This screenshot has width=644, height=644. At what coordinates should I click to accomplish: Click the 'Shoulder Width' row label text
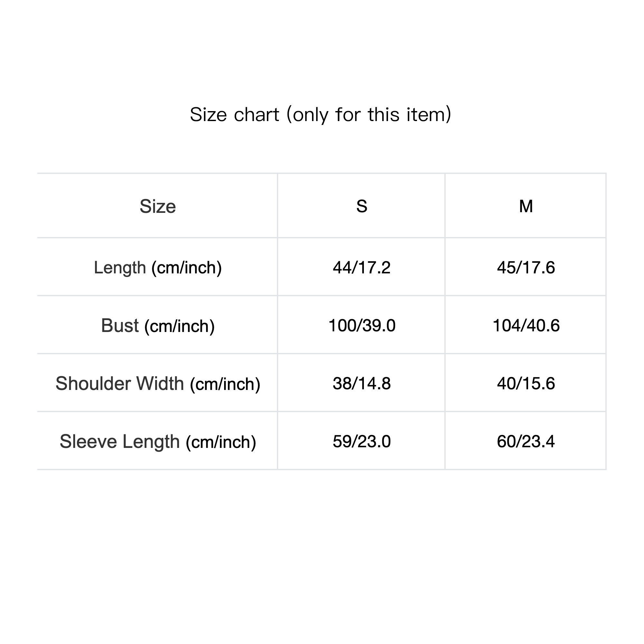120,384
